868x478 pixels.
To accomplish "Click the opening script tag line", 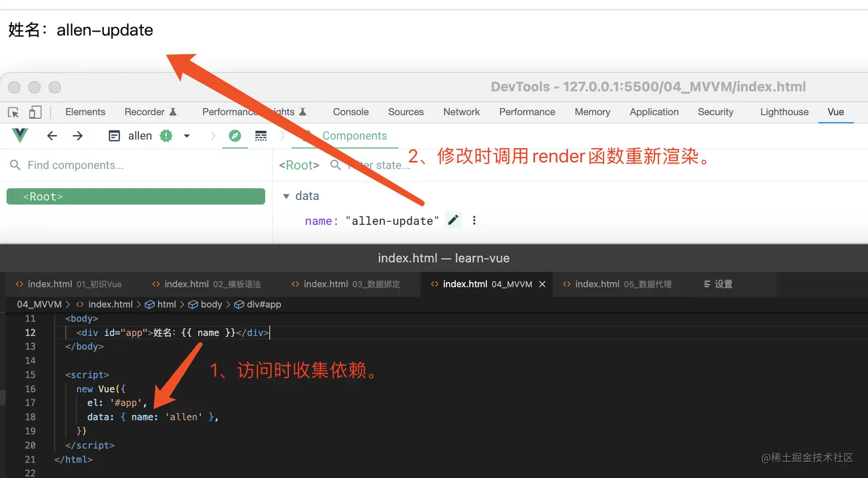I will point(87,375).
